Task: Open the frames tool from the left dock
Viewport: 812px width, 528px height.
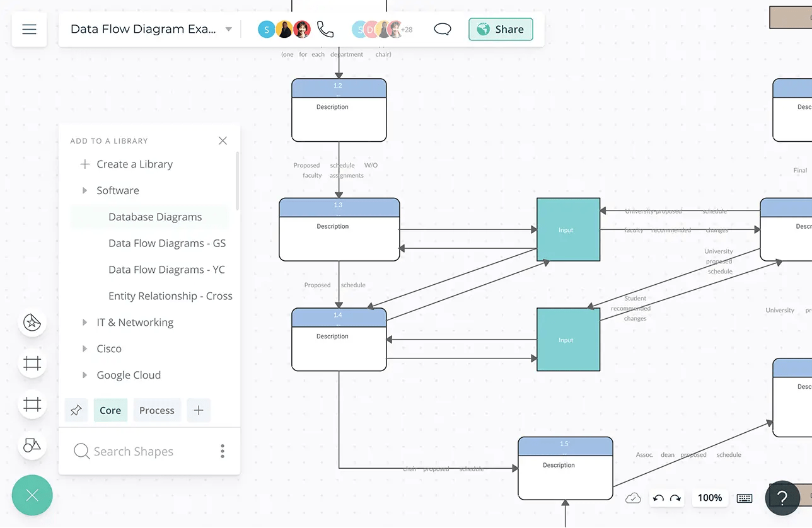Action: pyautogui.click(x=32, y=364)
